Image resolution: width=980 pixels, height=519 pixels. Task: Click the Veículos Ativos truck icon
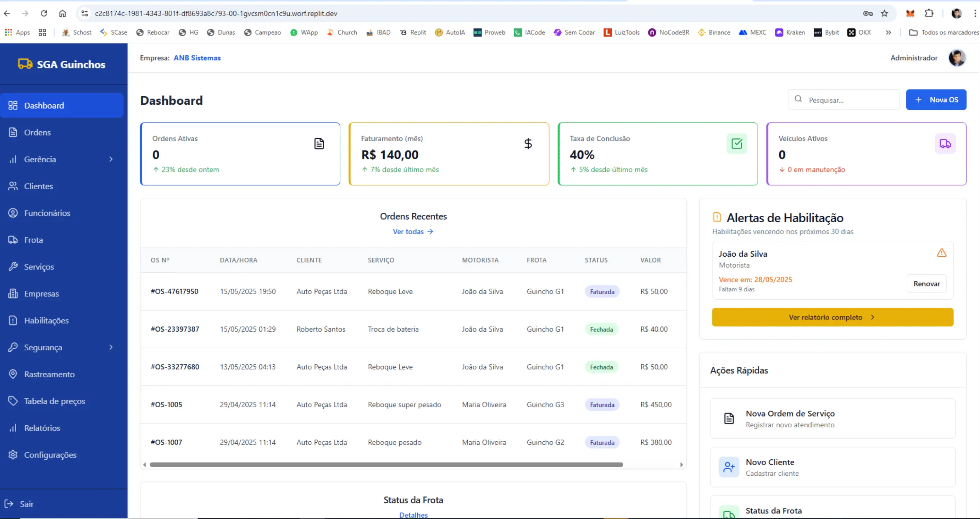945,143
